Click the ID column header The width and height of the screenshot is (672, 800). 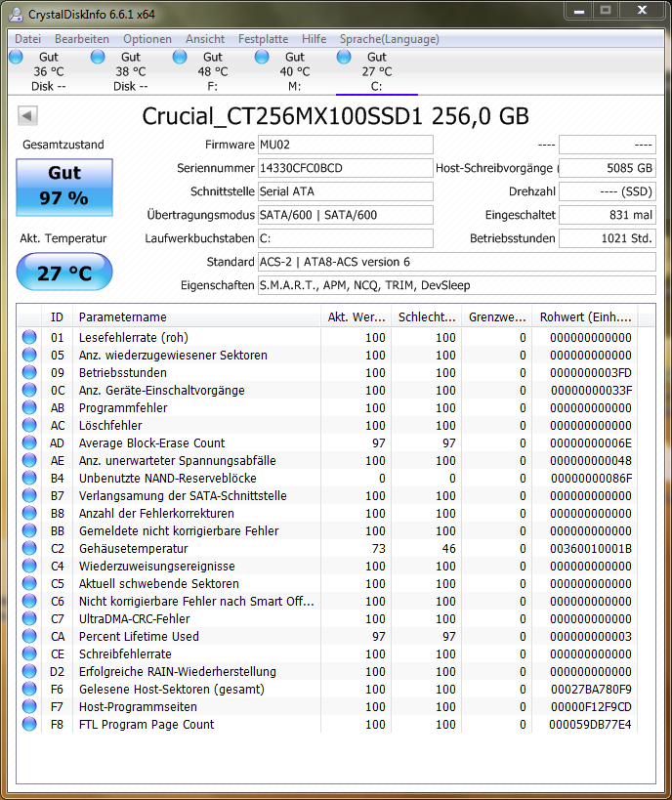tap(57, 316)
